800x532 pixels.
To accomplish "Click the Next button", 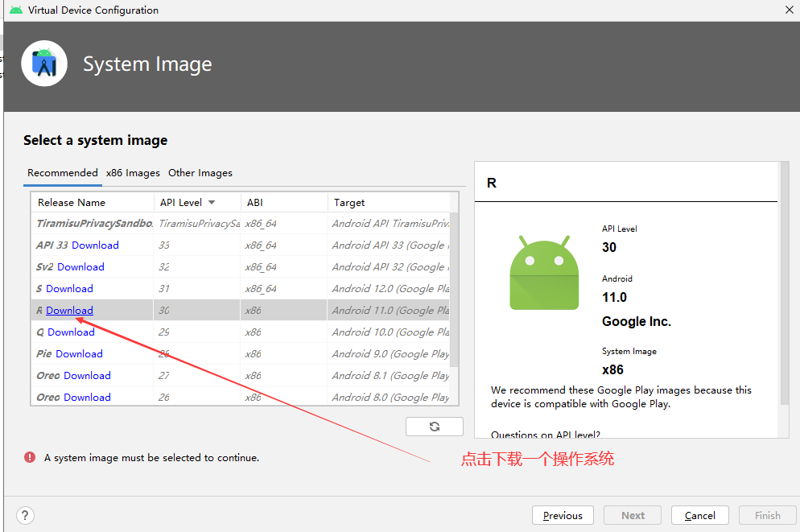I will tap(633, 515).
